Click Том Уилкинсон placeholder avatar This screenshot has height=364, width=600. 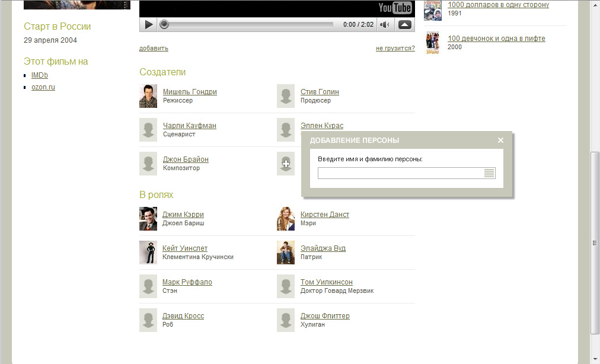click(286, 286)
